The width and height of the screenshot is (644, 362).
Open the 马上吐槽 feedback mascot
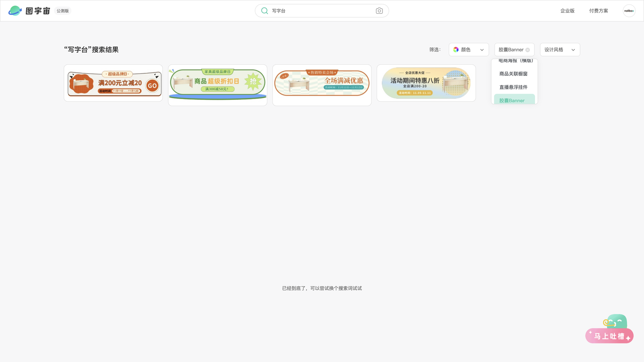click(609, 329)
